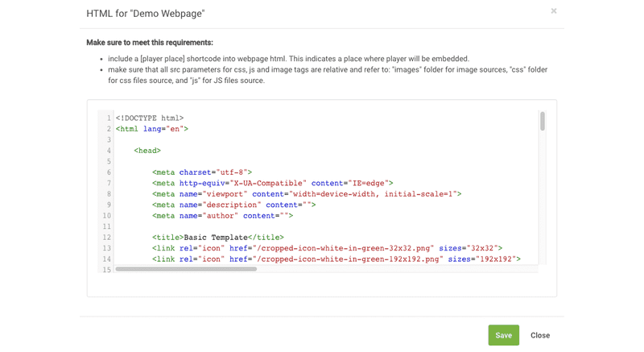The height and width of the screenshot is (352, 644).
Task: Click the meta charset="utf-8" line
Action: (202, 172)
